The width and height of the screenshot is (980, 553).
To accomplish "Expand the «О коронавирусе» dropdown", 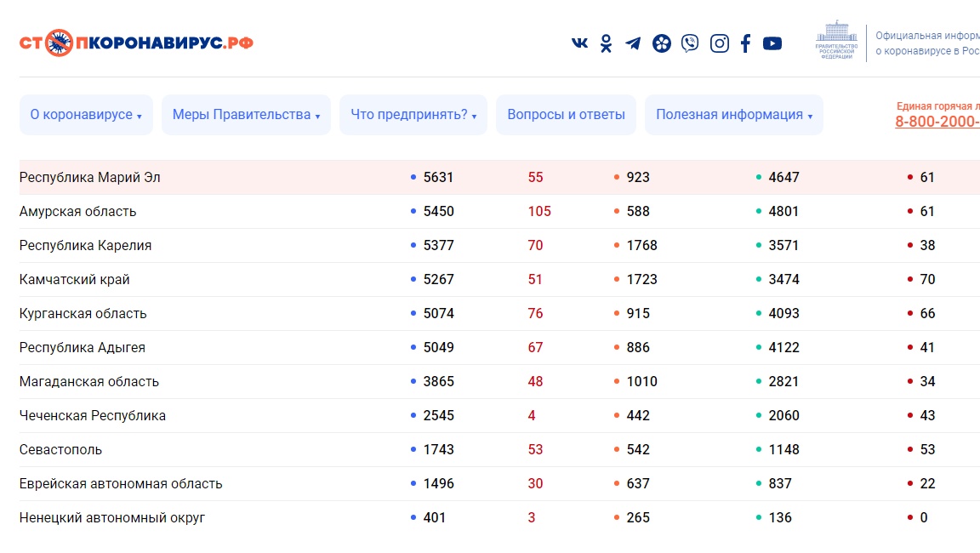I will click(86, 115).
